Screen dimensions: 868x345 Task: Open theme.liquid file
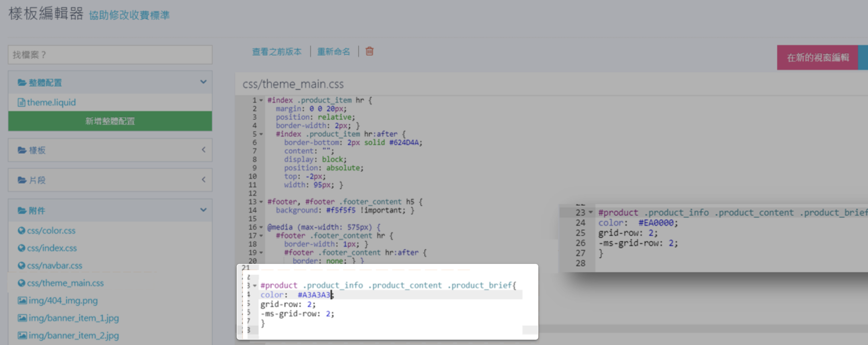(x=51, y=102)
